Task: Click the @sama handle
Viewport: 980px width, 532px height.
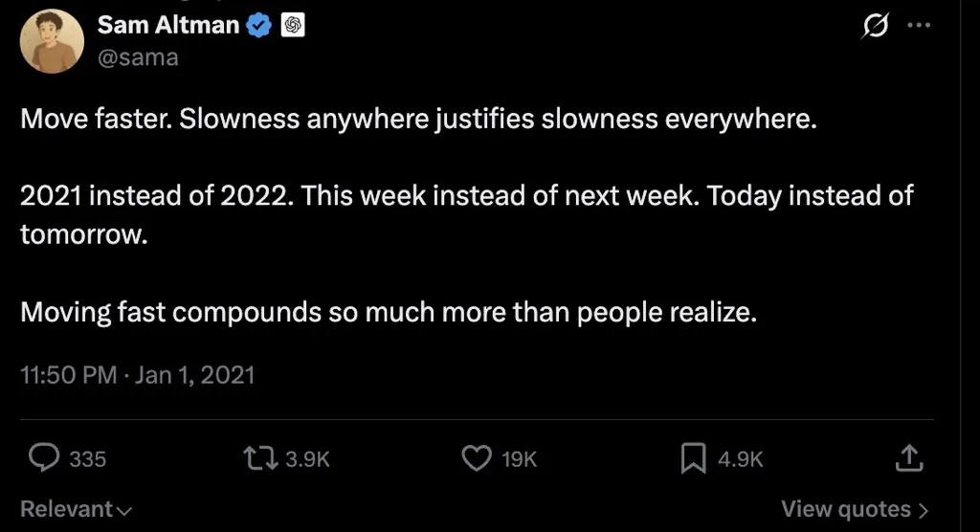Action: [x=138, y=57]
